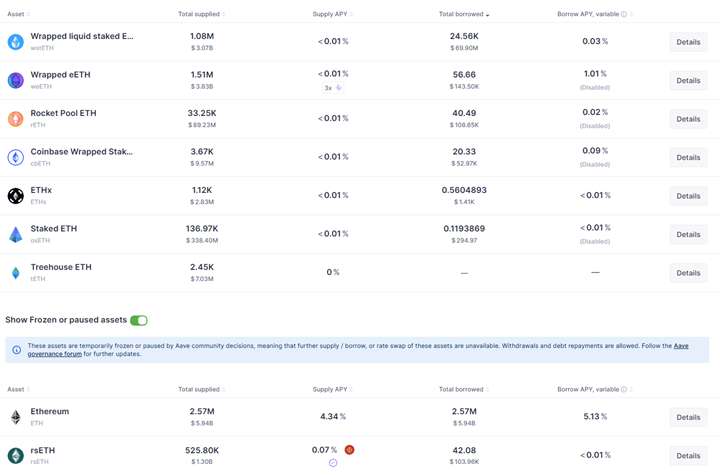Image resolution: width=720 pixels, height=475 pixels.
Task: Click the Ethereum token icon
Action: tap(16, 417)
